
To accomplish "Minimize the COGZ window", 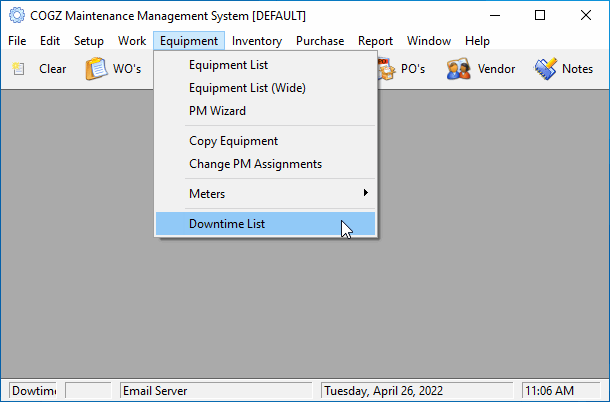I will pyautogui.click(x=495, y=16).
